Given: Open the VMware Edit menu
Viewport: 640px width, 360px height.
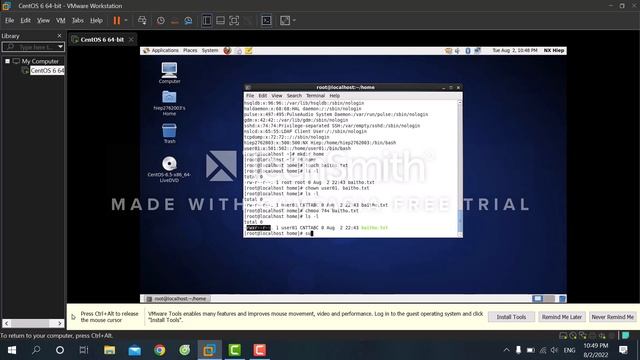Looking at the screenshot, I should (x=25, y=20).
